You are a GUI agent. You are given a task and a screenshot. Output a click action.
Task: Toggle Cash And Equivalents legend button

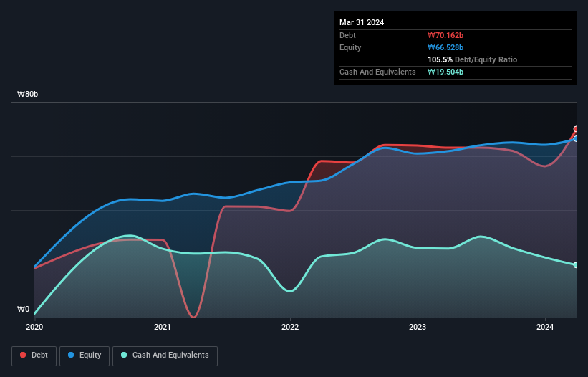165,355
